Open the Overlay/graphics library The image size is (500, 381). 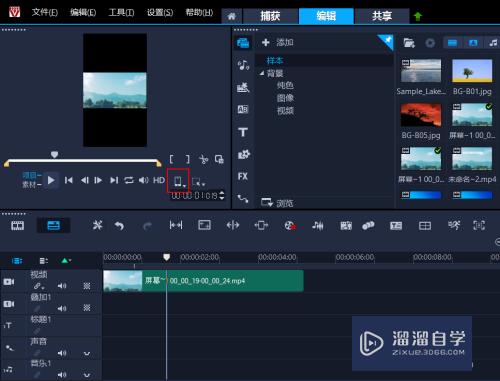pyautogui.click(x=243, y=154)
